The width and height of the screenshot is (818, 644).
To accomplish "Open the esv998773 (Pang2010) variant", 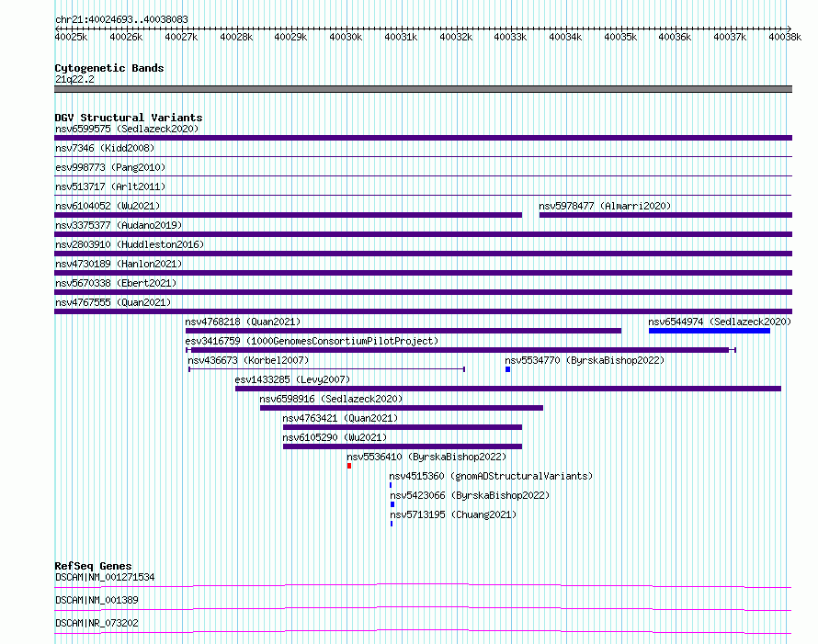I will pos(110,167).
